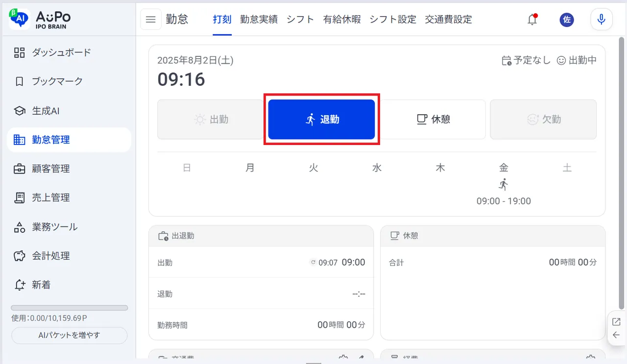Click the 退勤 row --:-- value
Image resolution: width=627 pixels, height=364 pixels.
click(x=359, y=294)
